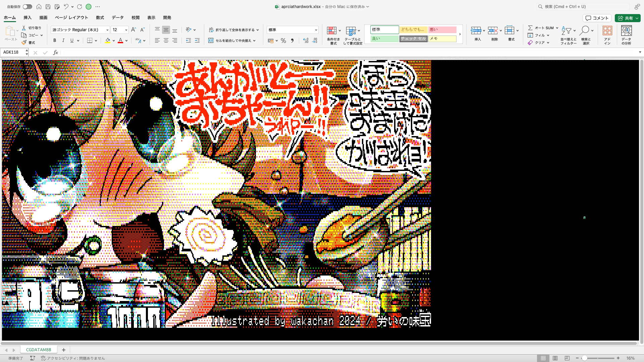Switch to the 数式 tab
Image resolution: width=644 pixels, height=362 pixels.
100,18
